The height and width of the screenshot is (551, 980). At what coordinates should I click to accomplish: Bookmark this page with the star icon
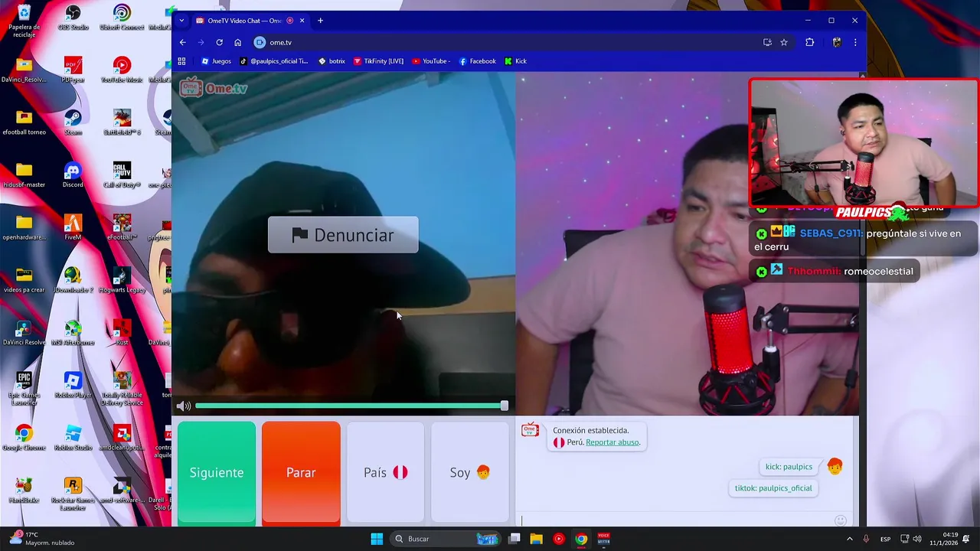(784, 42)
